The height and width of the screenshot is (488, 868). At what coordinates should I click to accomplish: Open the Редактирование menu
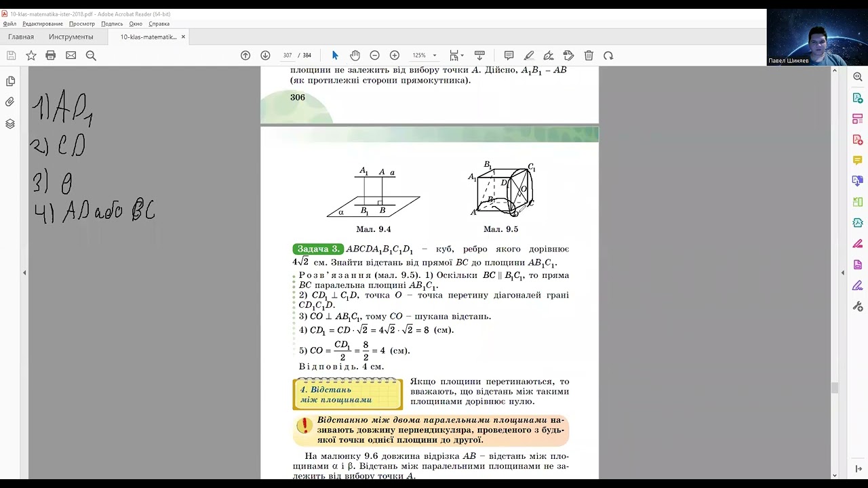click(43, 24)
